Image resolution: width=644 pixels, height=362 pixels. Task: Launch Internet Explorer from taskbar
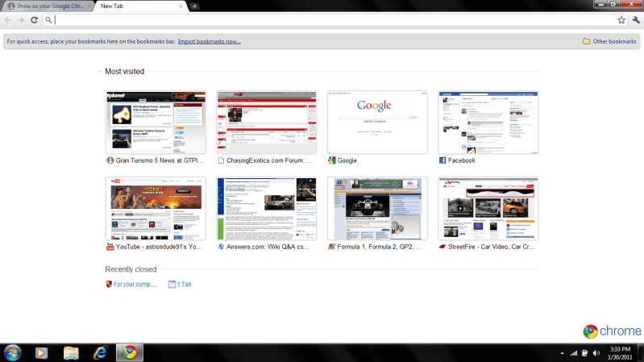pos(100,353)
